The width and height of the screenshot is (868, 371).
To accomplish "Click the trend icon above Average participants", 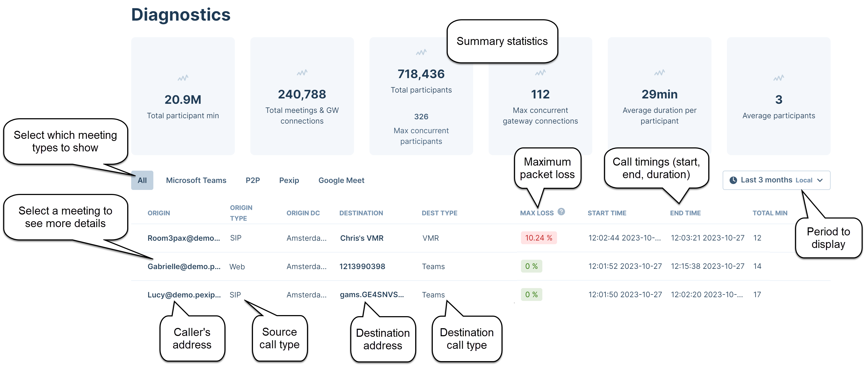I will tap(779, 78).
